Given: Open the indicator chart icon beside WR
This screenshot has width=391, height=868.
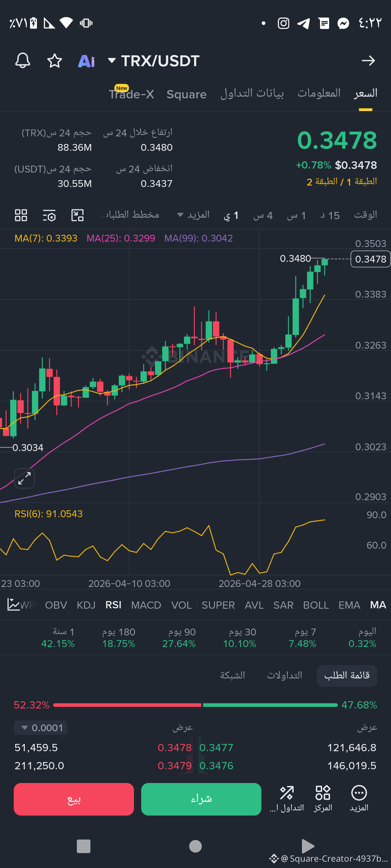Looking at the screenshot, I should pos(13,605).
